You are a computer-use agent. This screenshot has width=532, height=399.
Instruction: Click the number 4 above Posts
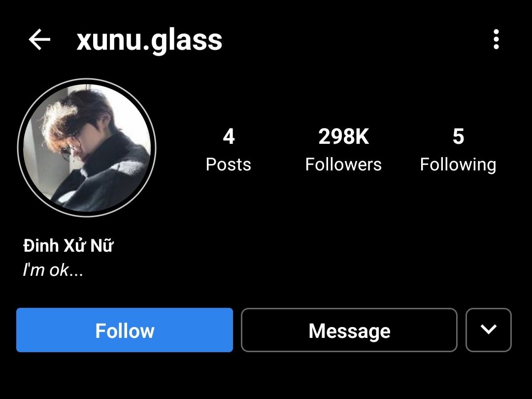tap(229, 136)
